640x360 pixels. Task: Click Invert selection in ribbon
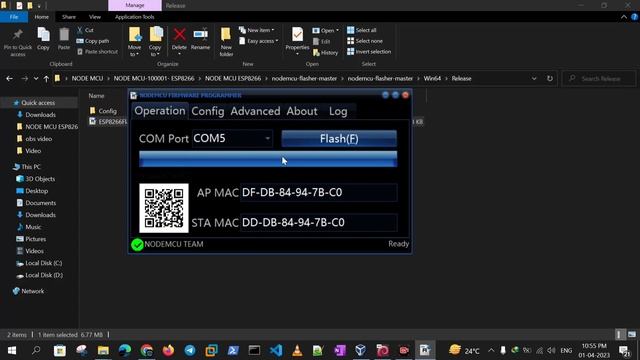pos(369,52)
